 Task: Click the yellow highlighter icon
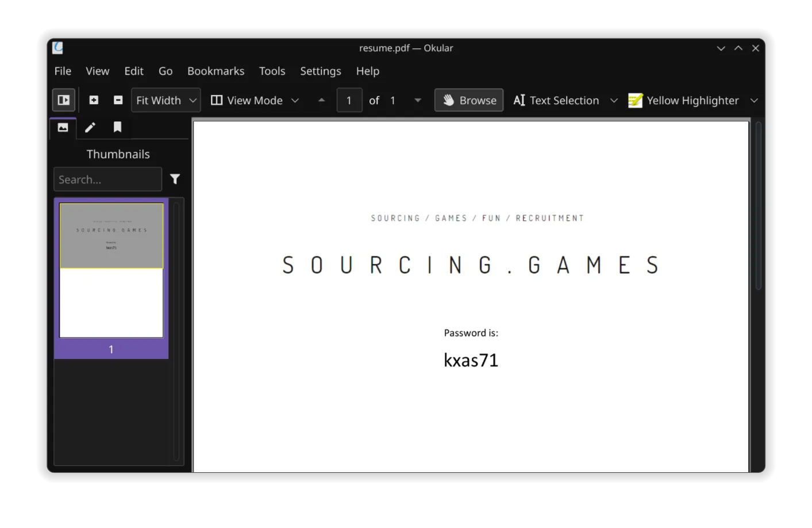635,101
